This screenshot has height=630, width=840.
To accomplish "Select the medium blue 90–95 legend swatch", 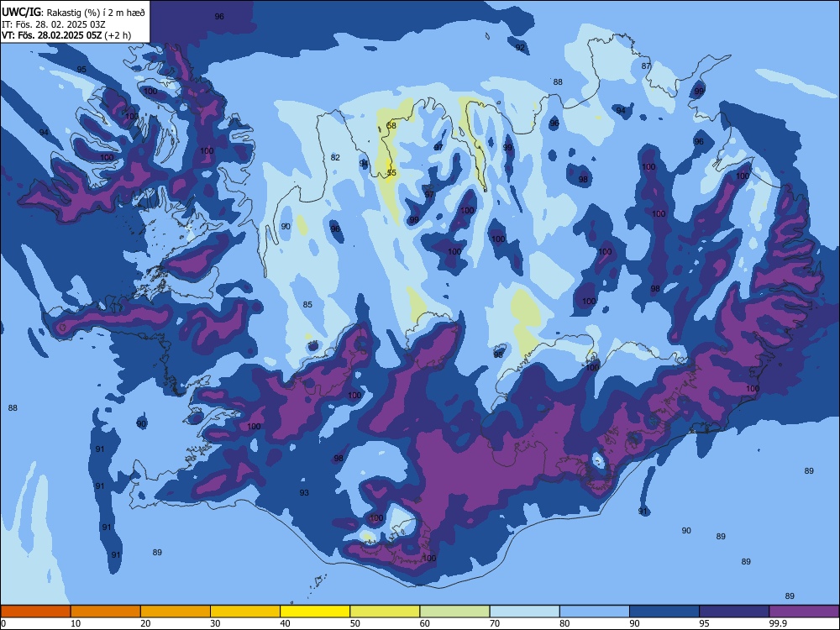I will click(664, 612).
